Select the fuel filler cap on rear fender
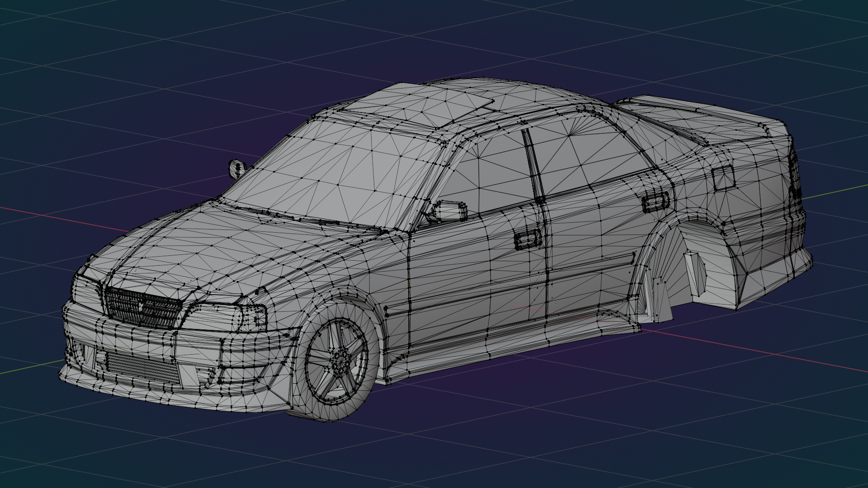The height and width of the screenshot is (488, 868). point(724,177)
